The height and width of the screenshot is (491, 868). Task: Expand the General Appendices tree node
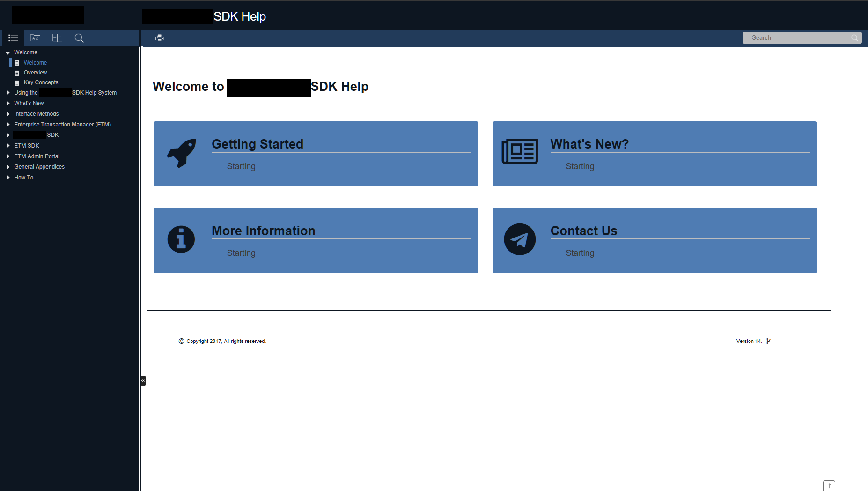[8, 167]
